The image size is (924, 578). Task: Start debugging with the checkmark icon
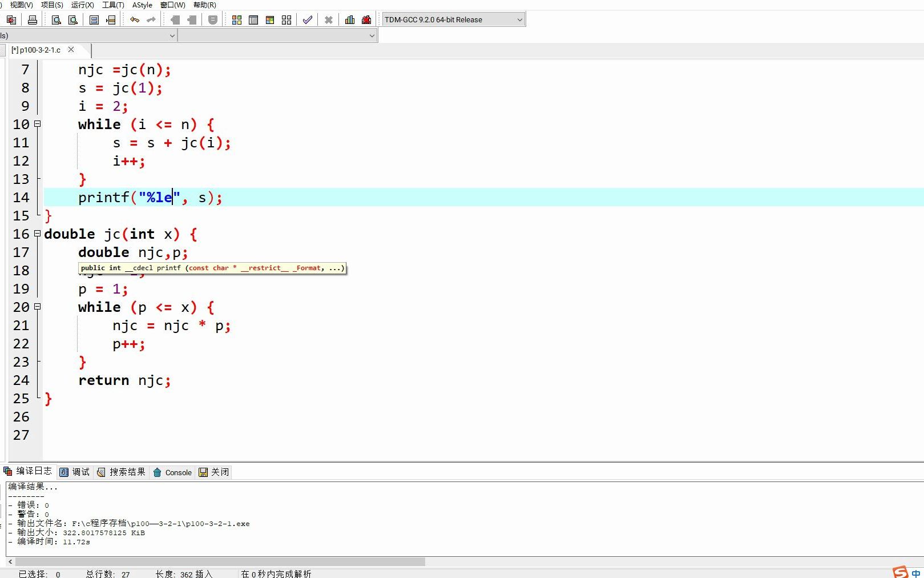(308, 20)
